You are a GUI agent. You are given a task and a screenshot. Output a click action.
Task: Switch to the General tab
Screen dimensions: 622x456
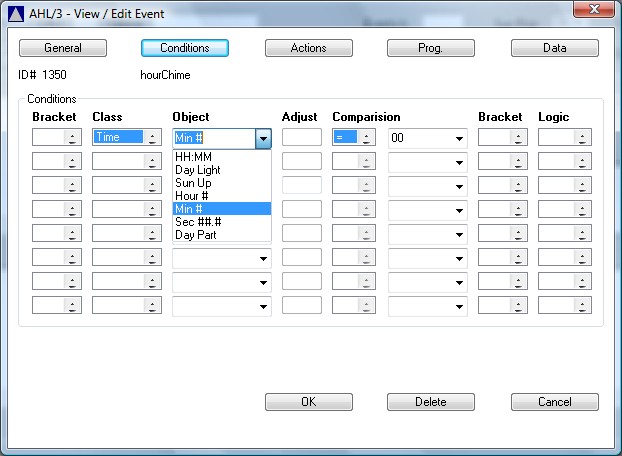pos(63,48)
